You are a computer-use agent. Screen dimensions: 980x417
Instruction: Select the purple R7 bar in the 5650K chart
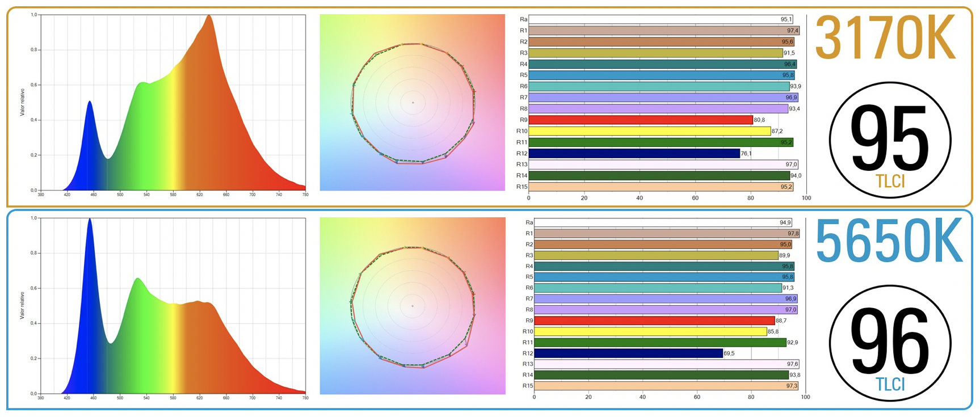coord(666,298)
